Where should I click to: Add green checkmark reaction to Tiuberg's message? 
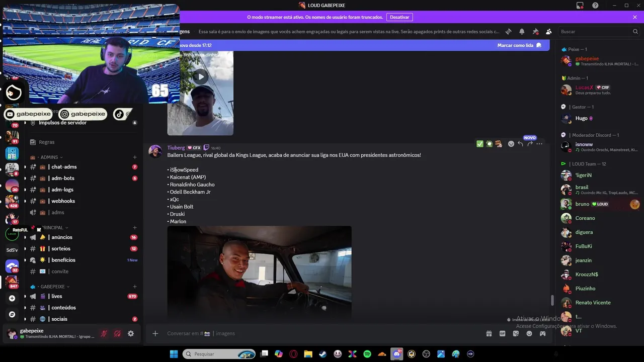[479, 144]
